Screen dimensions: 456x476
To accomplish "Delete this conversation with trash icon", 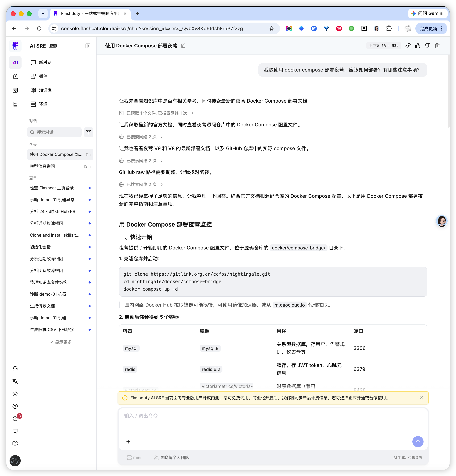I will (437, 46).
